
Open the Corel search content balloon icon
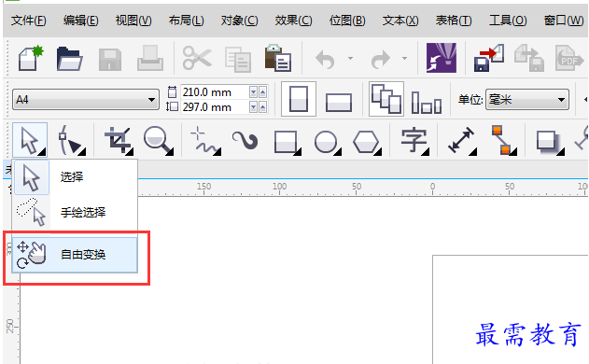pyautogui.click(x=442, y=58)
